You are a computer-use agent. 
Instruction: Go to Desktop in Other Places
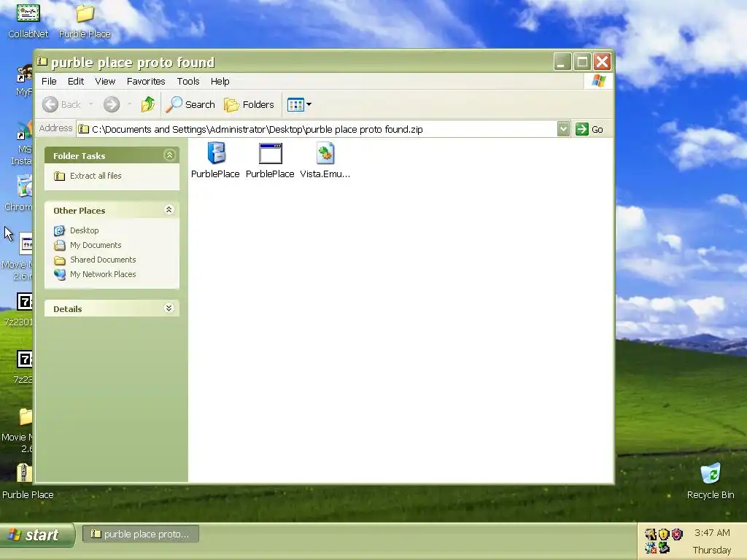click(85, 230)
